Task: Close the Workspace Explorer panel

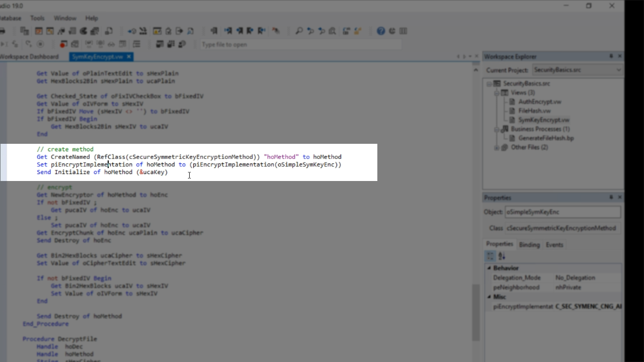Action: pyautogui.click(x=620, y=56)
